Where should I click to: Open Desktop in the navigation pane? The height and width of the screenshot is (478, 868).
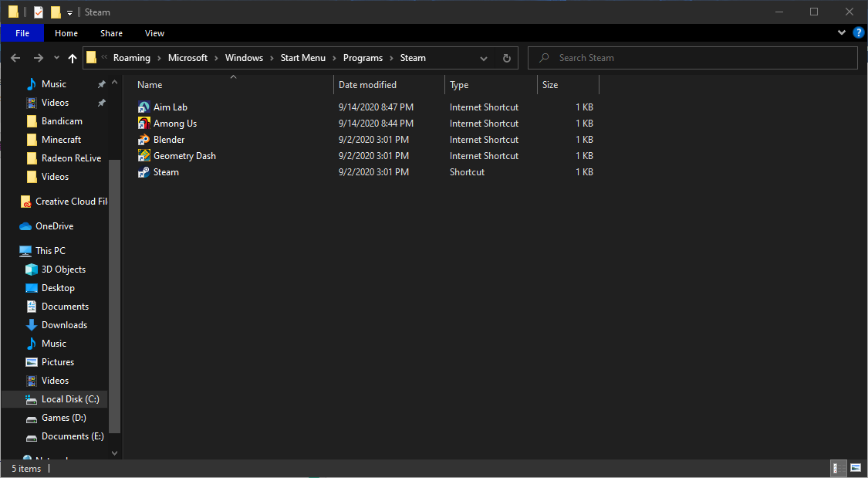click(50, 288)
